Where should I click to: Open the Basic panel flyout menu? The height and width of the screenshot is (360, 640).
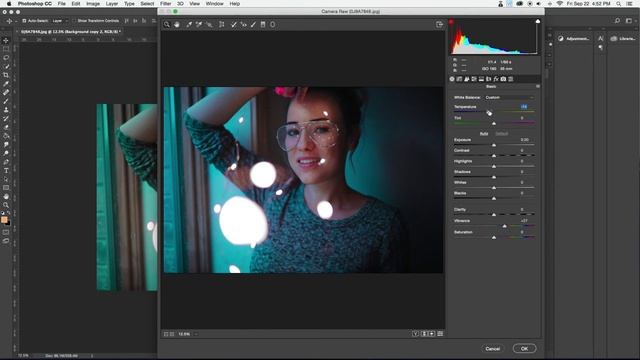(538, 87)
